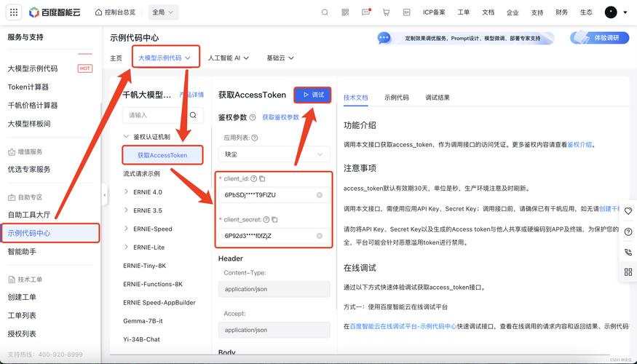Open the apps grid menu icon
Viewport: 637px width, 364px height.
pyautogui.click(x=14, y=12)
